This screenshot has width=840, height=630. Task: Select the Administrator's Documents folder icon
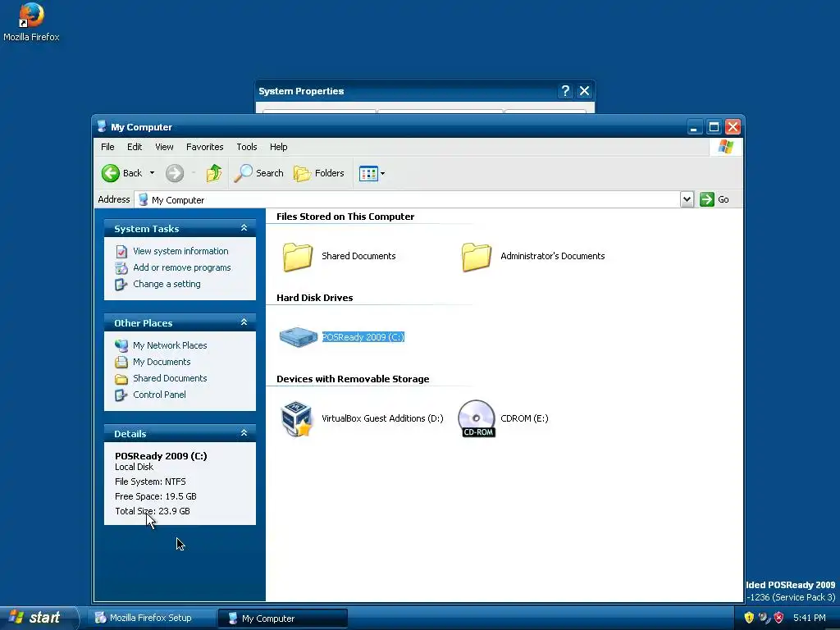[x=477, y=257]
